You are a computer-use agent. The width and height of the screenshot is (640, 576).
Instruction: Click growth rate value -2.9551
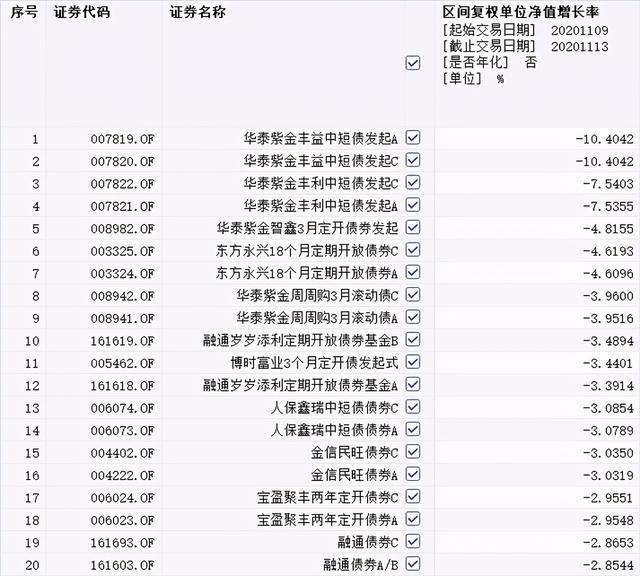[x=608, y=498]
